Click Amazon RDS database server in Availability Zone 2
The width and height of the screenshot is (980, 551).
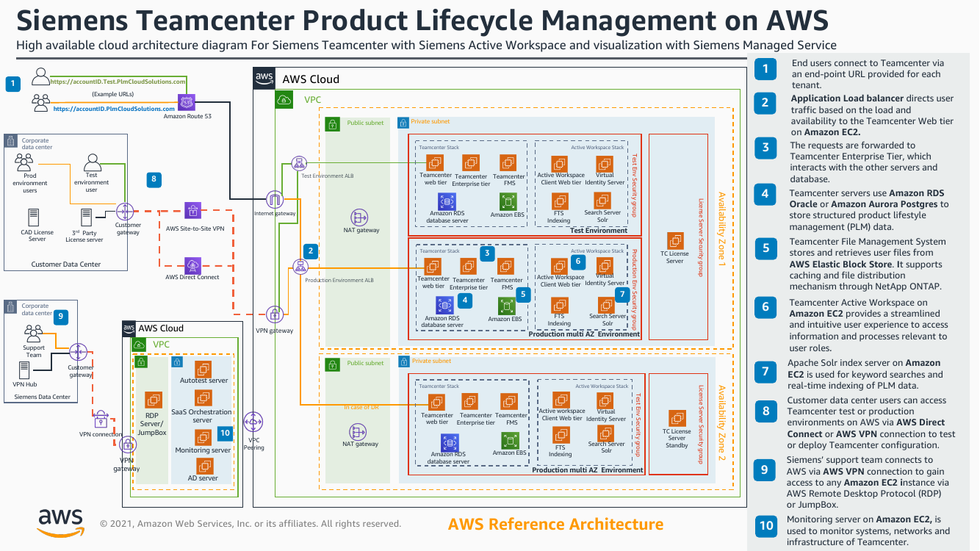coord(449,442)
